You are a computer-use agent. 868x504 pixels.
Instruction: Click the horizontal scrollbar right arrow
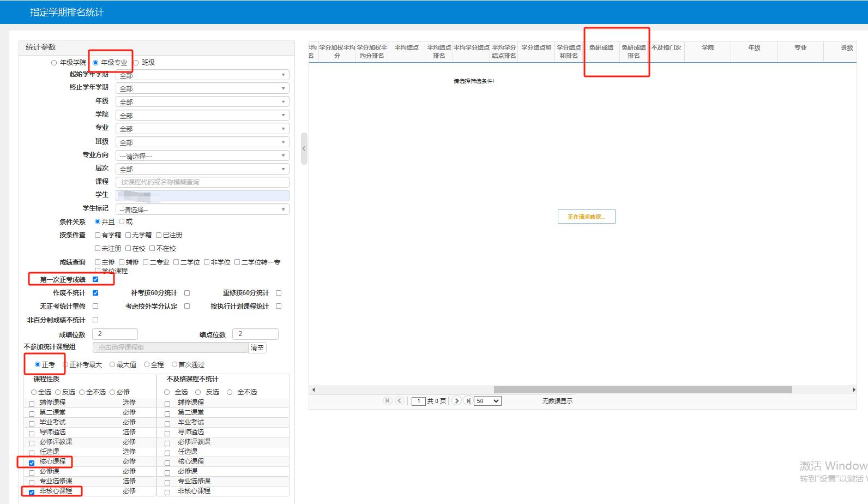(853, 389)
